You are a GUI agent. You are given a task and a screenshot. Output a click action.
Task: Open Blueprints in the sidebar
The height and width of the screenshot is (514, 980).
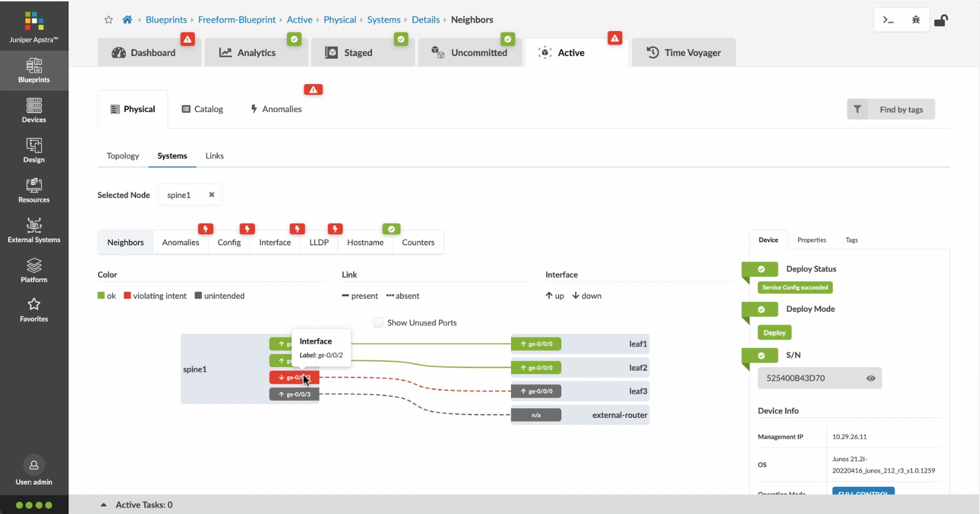click(x=34, y=70)
